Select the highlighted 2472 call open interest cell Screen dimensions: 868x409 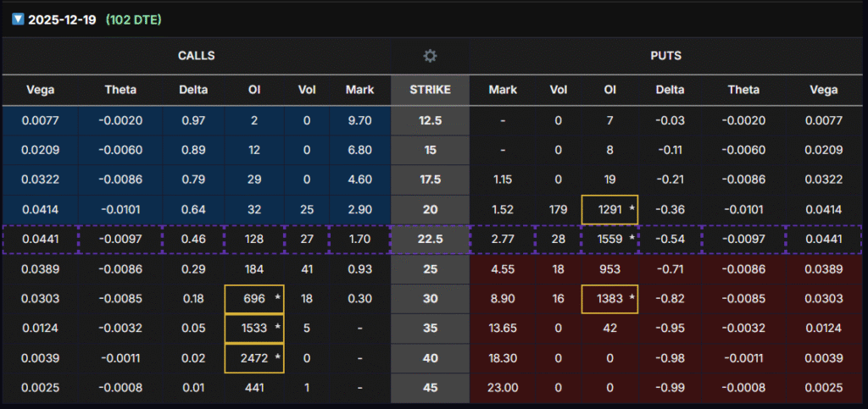pos(255,358)
